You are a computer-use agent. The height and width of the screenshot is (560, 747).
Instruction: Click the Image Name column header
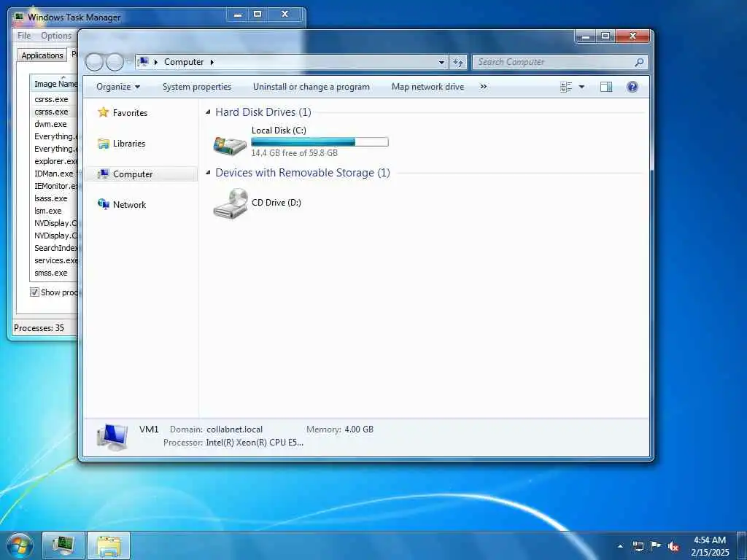(x=54, y=84)
